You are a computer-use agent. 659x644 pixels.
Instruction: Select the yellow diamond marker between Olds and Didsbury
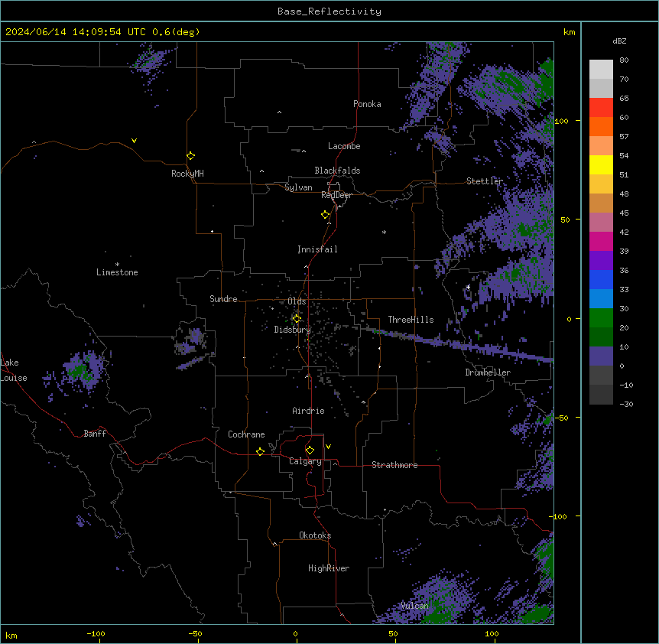297,319
